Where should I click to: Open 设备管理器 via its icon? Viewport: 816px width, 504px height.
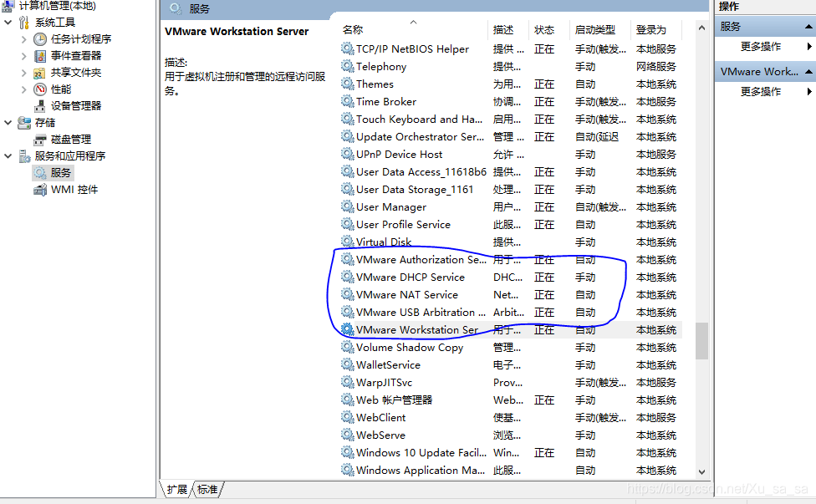pos(41,106)
